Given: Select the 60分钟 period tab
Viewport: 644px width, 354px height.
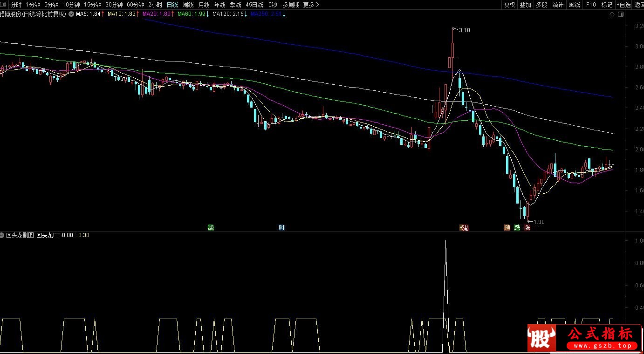Looking at the screenshot, I should [135, 5].
